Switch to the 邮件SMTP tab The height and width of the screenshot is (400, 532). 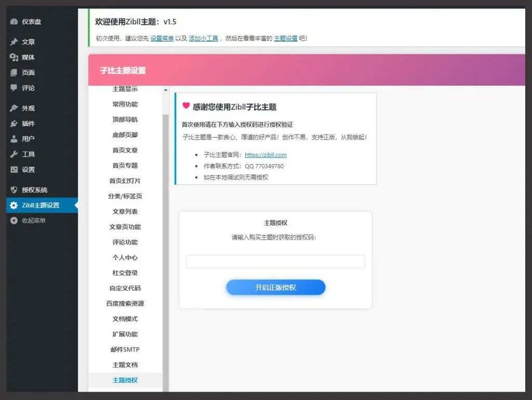click(125, 350)
